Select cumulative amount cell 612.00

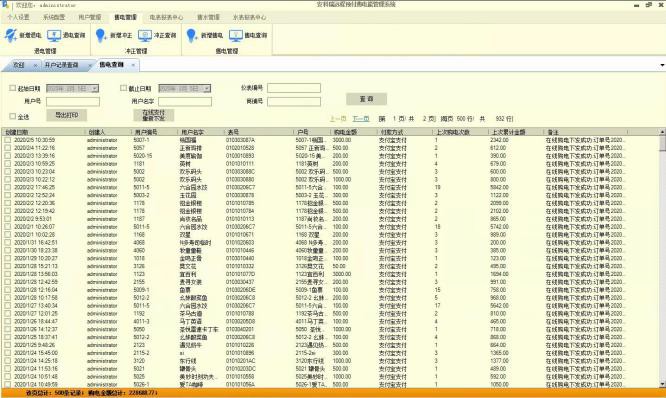[x=498, y=148]
